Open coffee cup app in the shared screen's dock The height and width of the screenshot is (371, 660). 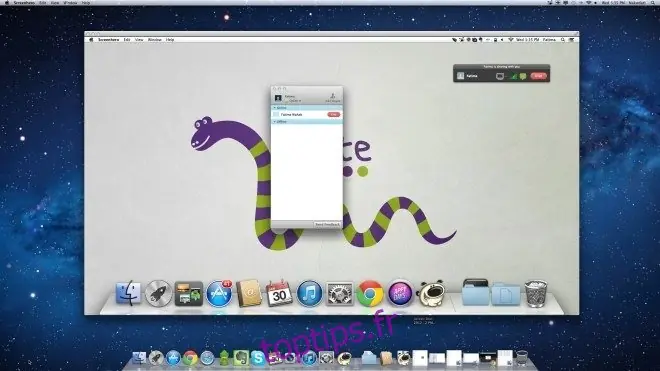coord(431,293)
